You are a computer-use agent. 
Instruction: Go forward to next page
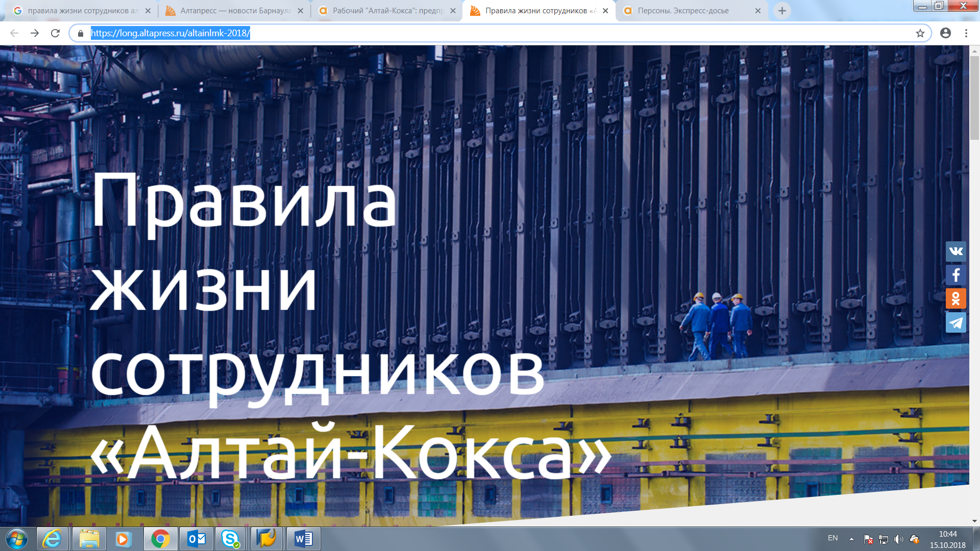(35, 33)
